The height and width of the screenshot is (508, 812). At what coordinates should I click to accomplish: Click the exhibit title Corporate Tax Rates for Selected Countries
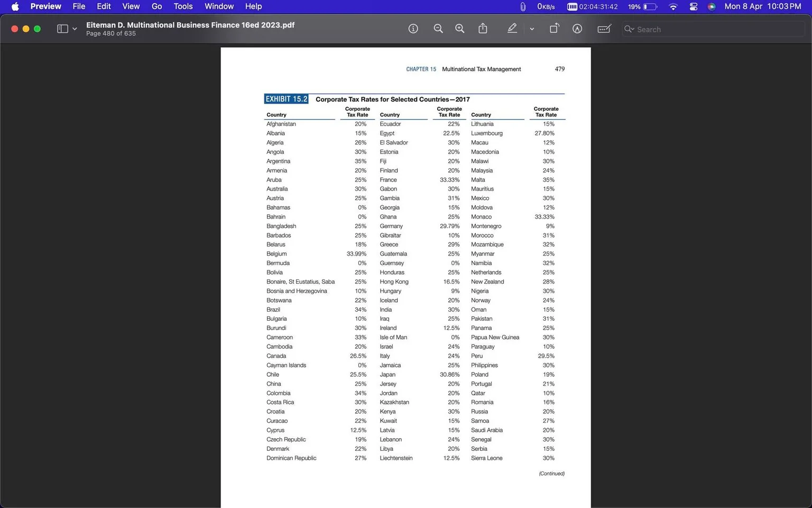click(392, 99)
